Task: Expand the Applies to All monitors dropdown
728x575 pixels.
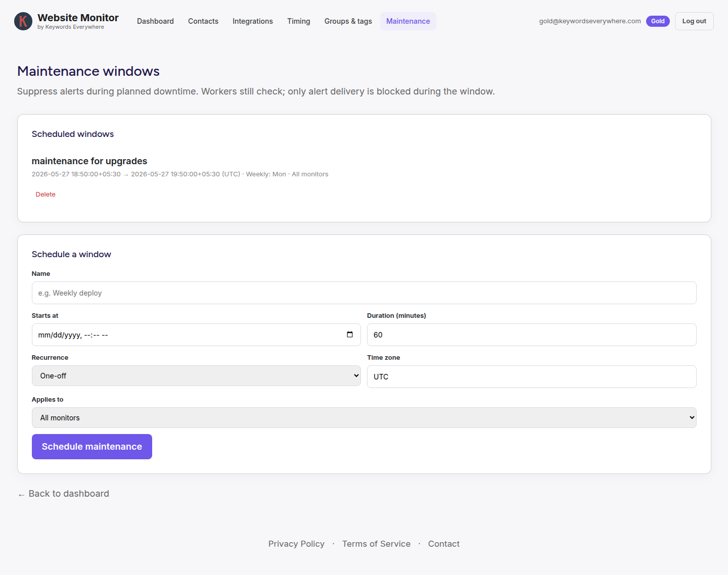Action: pos(364,418)
